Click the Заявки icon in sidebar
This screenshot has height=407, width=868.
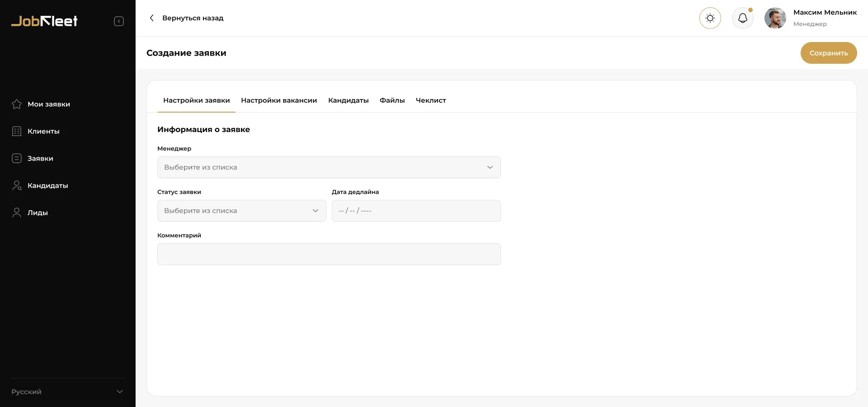pyautogui.click(x=17, y=158)
